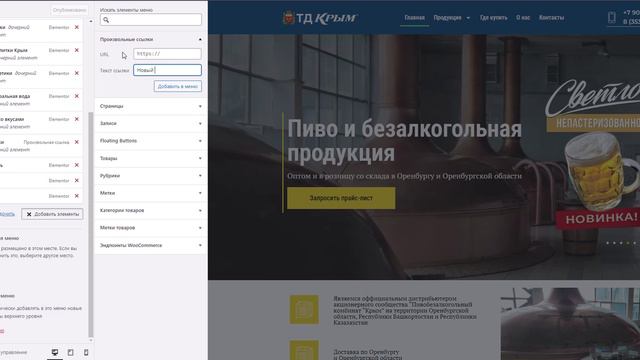
Task: Click the magnifier icon in menu search
Action: click(106, 20)
